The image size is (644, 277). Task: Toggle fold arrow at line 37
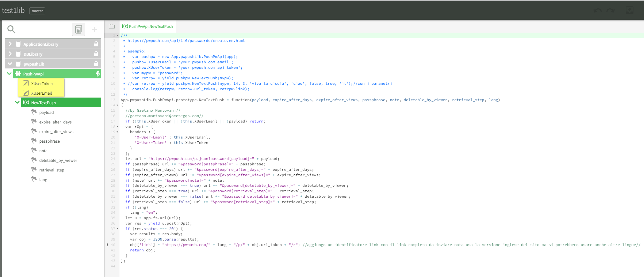[118, 229]
